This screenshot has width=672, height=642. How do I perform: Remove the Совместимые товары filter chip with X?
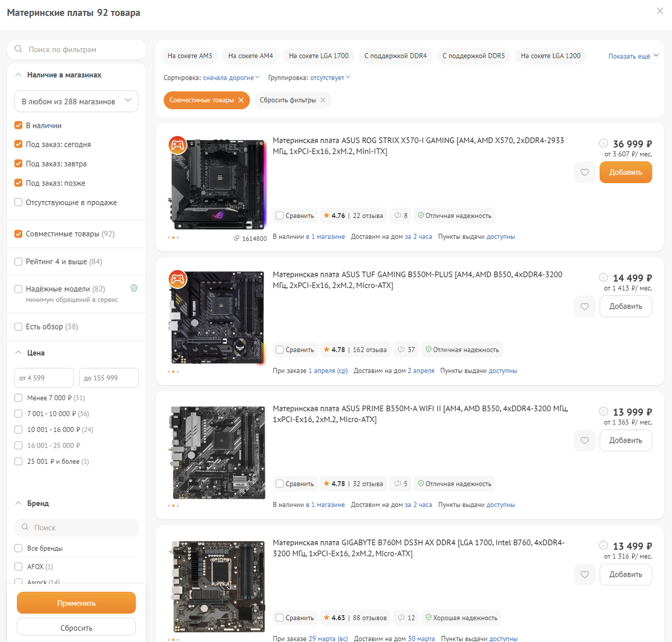241,100
